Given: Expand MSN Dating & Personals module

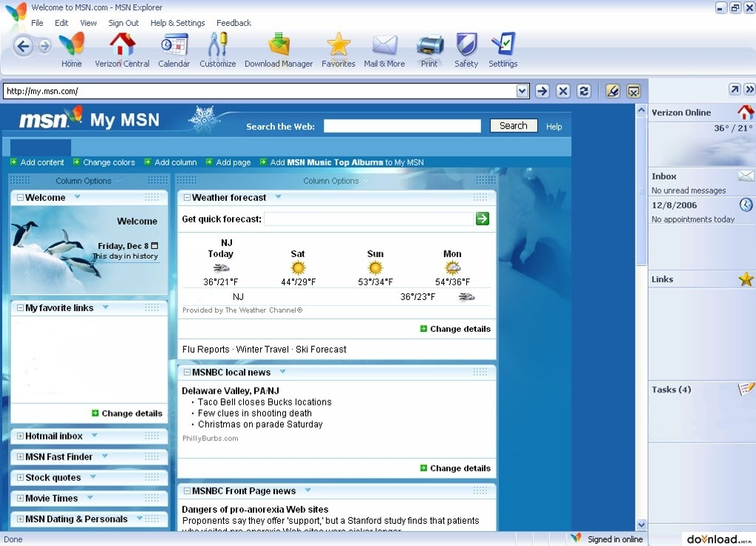Looking at the screenshot, I should point(20,519).
